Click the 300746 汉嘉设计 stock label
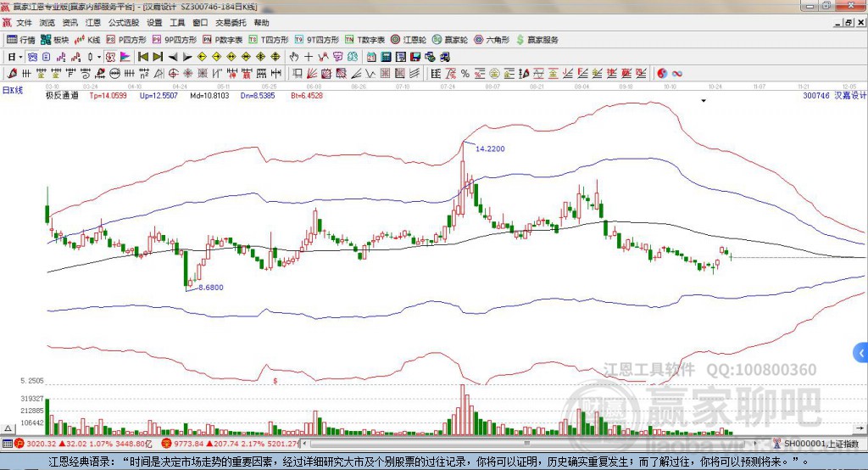The image size is (868, 470). (835, 95)
